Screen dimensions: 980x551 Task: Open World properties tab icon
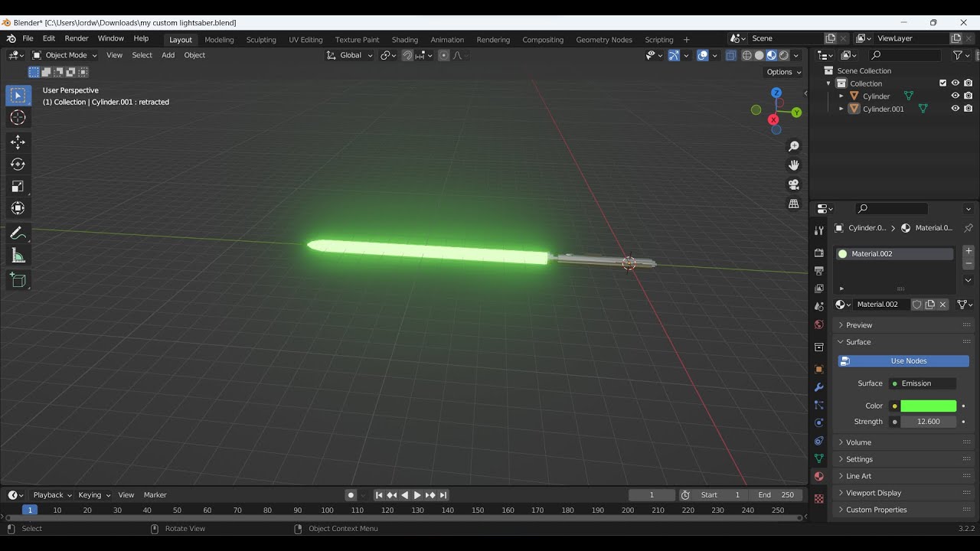click(x=819, y=324)
